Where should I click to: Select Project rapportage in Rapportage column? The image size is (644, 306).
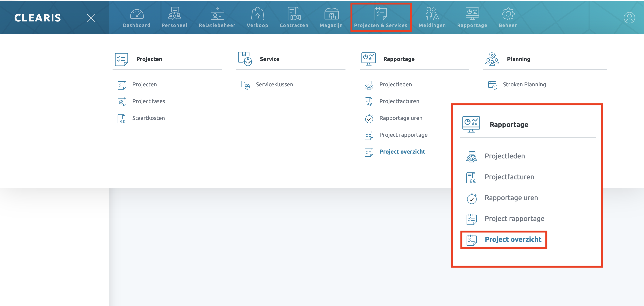[x=403, y=135]
